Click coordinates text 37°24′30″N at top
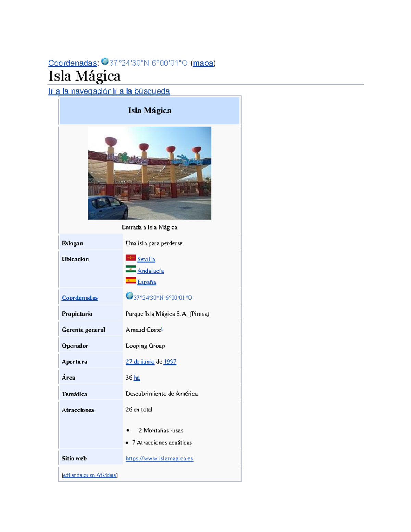 [x=148, y=63]
